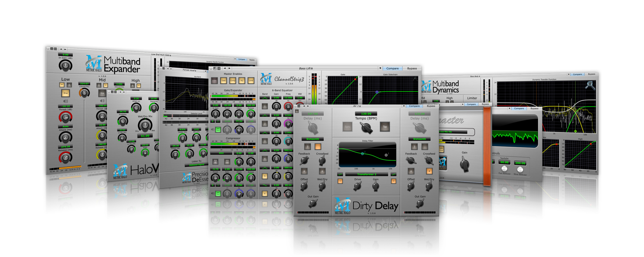Open the Transformer 2 character selector
644x257 pixels.
pyautogui.click(x=367, y=174)
